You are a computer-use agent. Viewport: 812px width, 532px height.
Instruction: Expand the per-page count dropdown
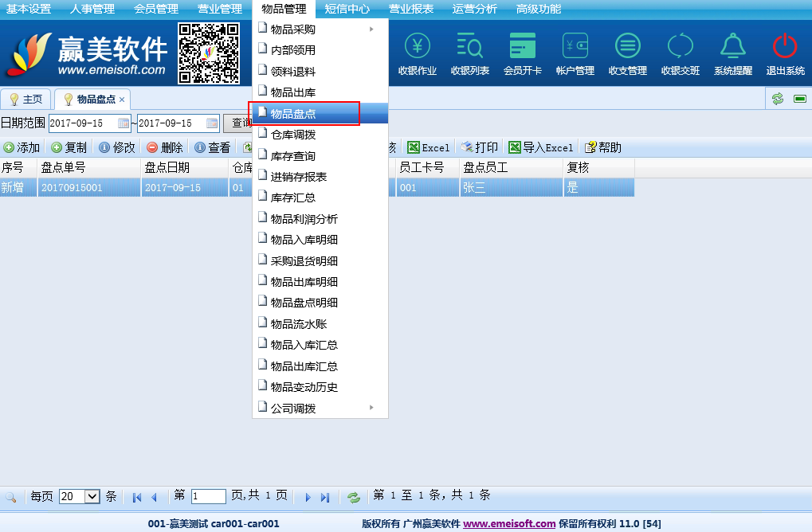[92, 496]
